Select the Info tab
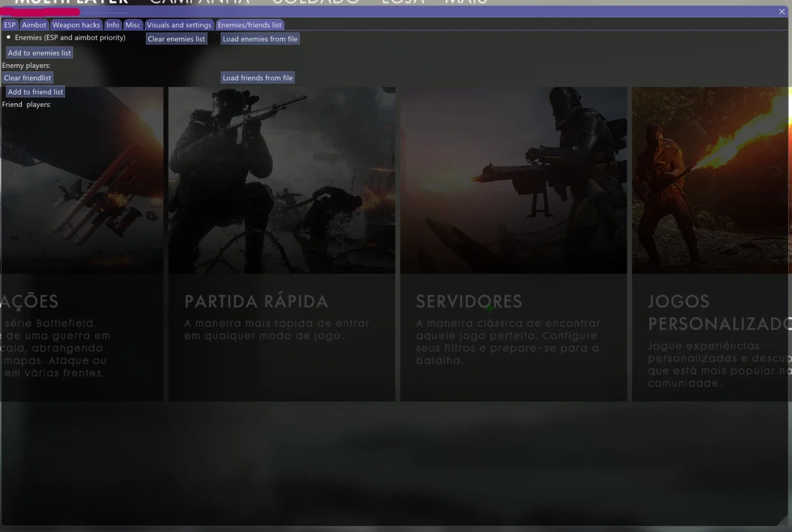The image size is (792, 532). click(x=113, y=25)
